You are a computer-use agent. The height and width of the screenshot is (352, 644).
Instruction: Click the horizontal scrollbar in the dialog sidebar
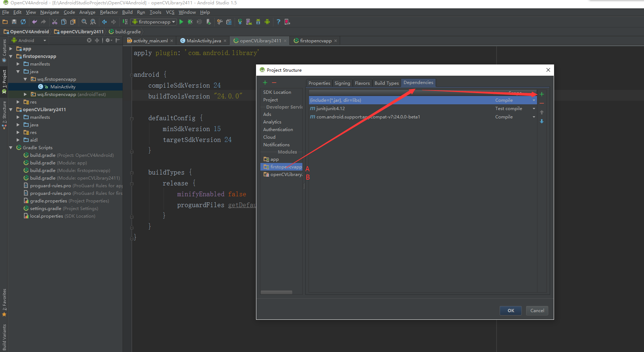(x=276, y=292)
